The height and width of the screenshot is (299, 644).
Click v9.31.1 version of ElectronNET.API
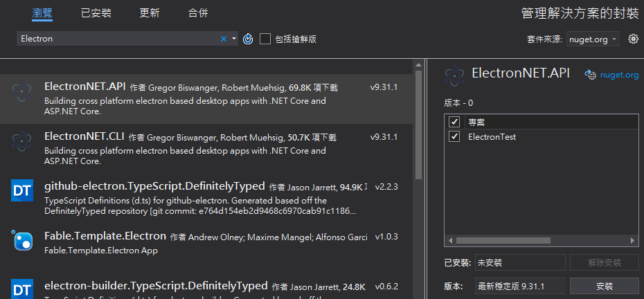tap(384, 87)
